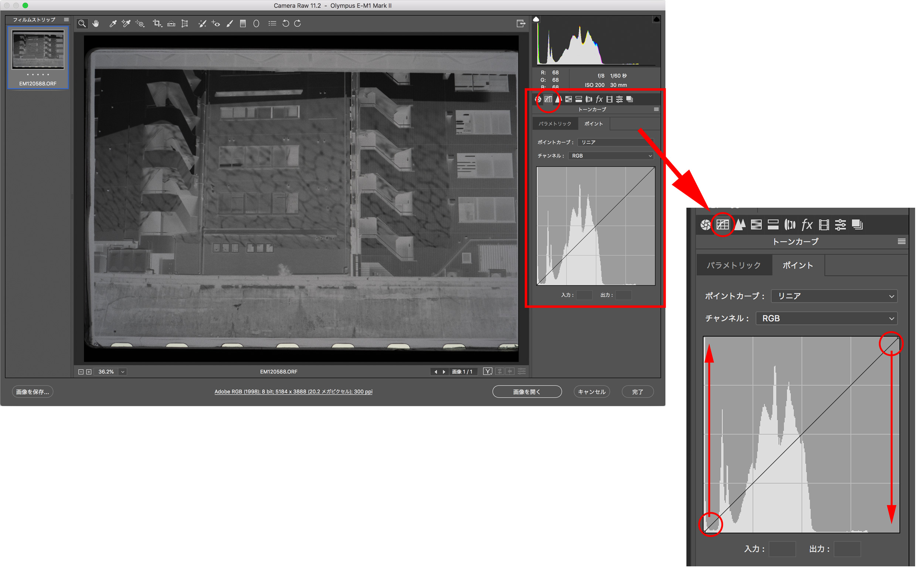Select the Crop tool
This screenshot has height=578, width=924.
pos(157,24)
